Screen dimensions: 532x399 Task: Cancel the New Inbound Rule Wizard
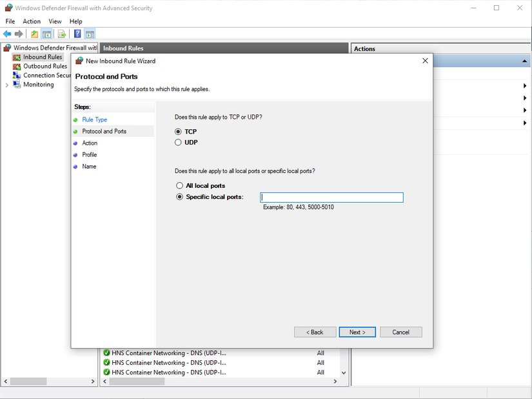point(400,332)
